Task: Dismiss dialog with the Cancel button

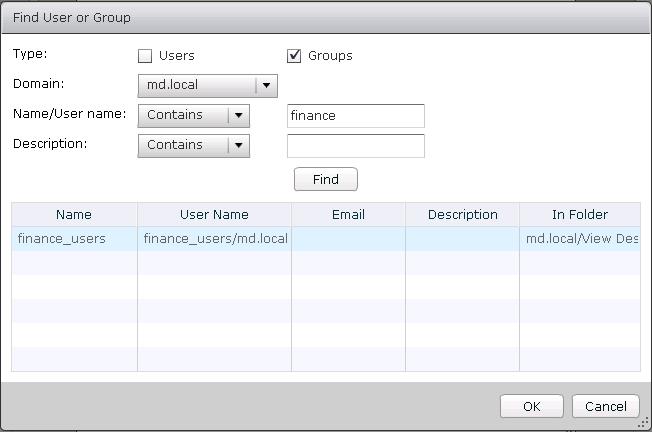Action: click(605, 406)
